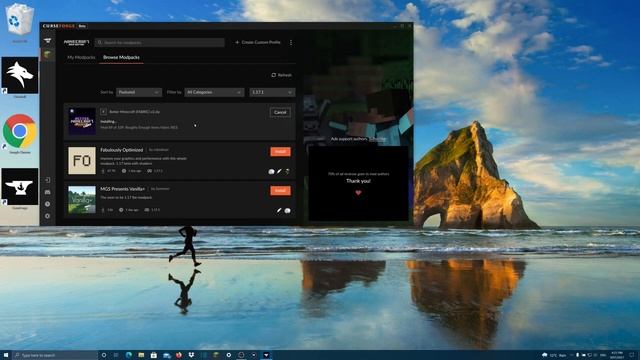
Task: Open the Fabulously Optimized FO thumbnail
Action: click(x=82, y=160)
